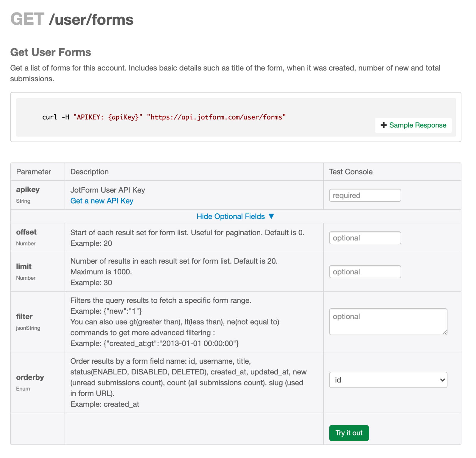Click the offset optional input box

click(365, 238)
